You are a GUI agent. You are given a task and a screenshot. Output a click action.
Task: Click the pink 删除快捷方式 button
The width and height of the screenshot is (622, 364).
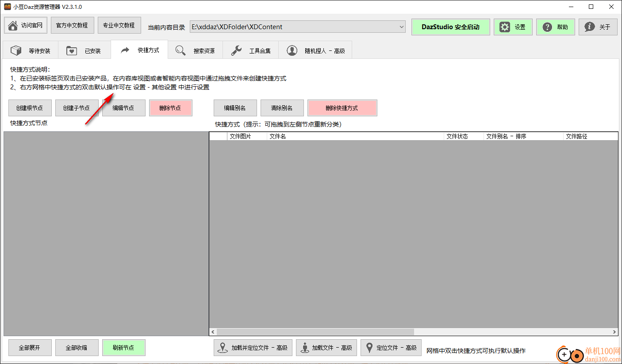click(342, 108)
